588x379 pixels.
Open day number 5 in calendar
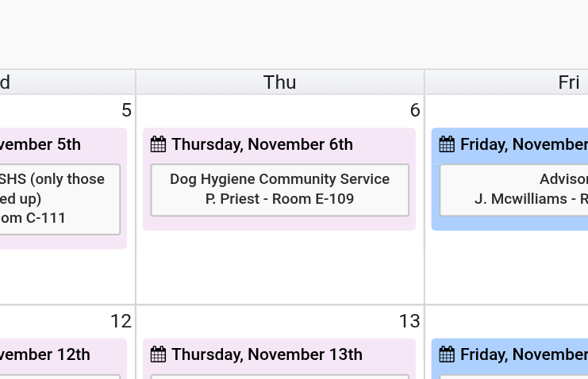coord(126,110)
